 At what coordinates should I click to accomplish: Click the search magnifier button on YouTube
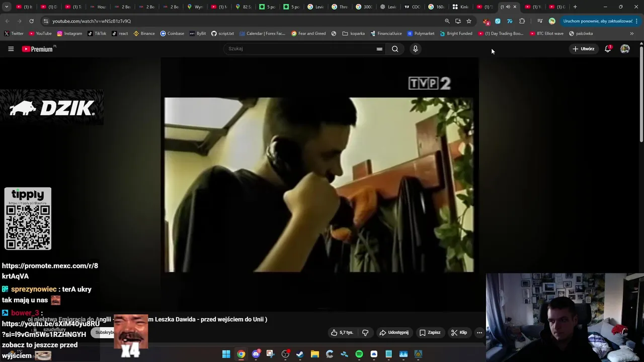pos(395,49)
